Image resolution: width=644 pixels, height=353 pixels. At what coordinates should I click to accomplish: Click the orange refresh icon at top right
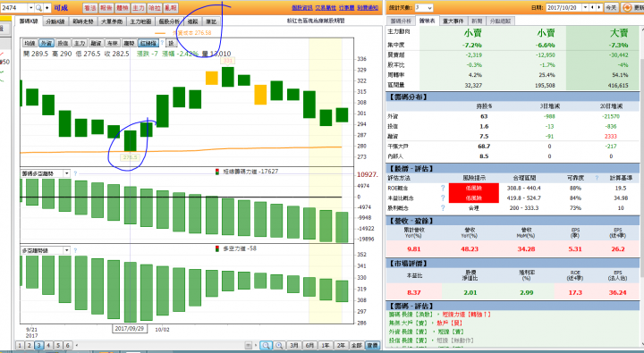(x=627, y=8)
